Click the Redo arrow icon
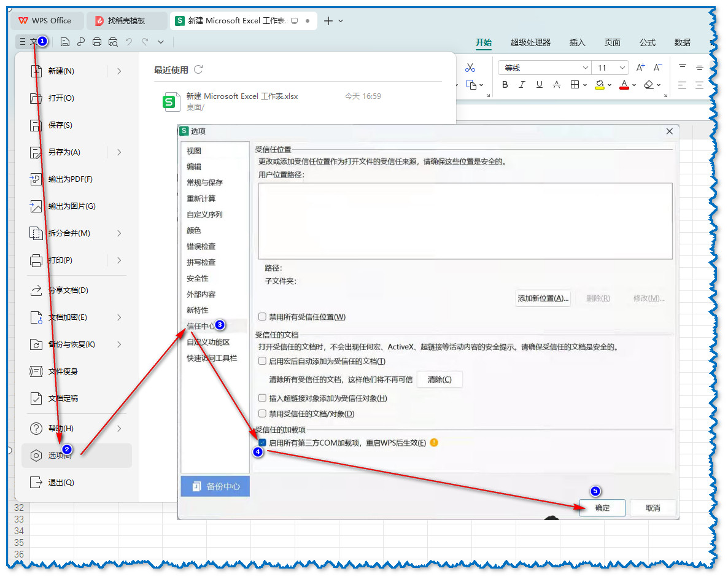This screenshot has height=579, width=728. [145, 42]
